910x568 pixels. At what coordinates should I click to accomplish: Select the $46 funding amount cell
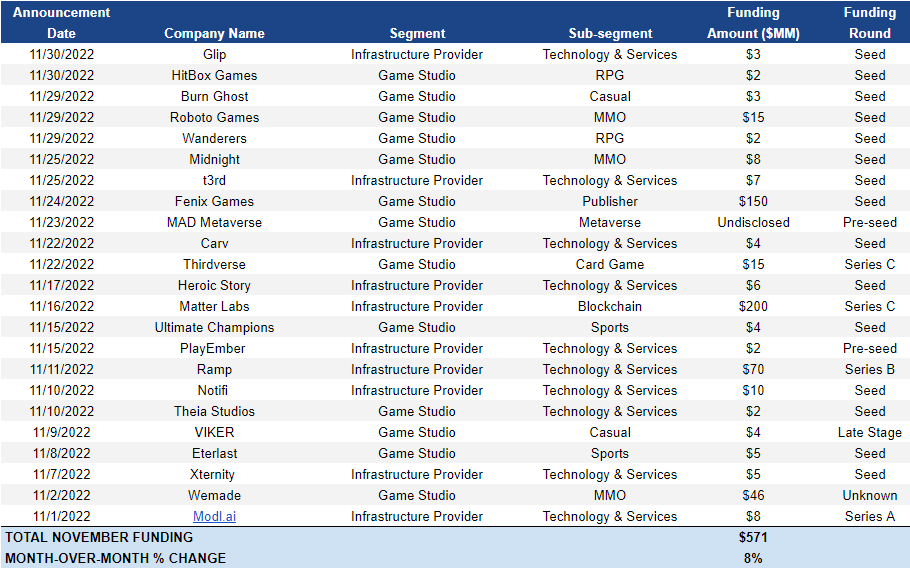753,495
